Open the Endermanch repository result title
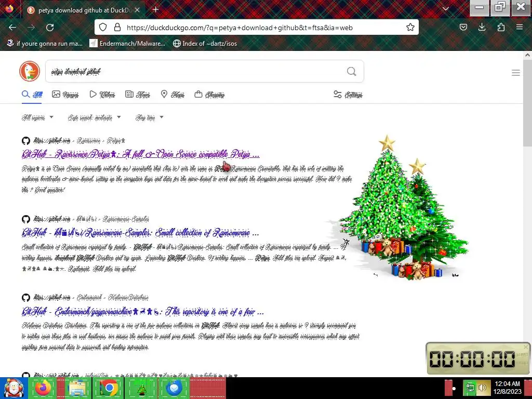This screenshot has height=399, width=532. [x=142, y=312]
